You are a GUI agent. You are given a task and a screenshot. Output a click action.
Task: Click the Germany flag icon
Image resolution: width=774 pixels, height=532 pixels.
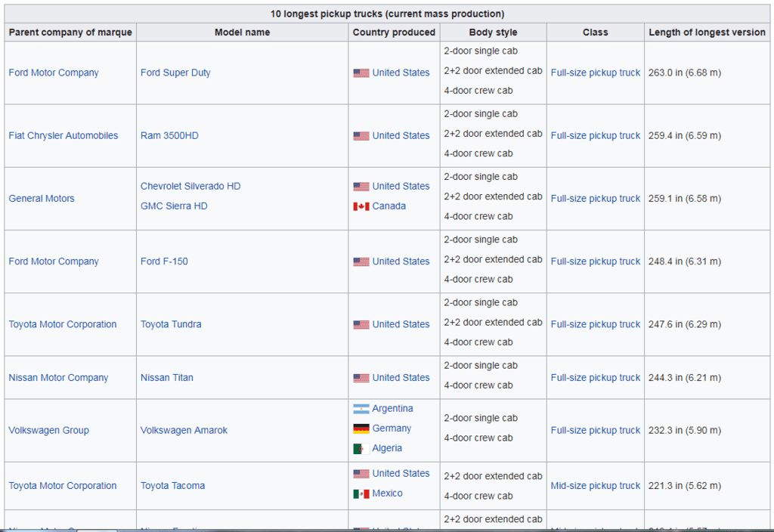point(361,428)
